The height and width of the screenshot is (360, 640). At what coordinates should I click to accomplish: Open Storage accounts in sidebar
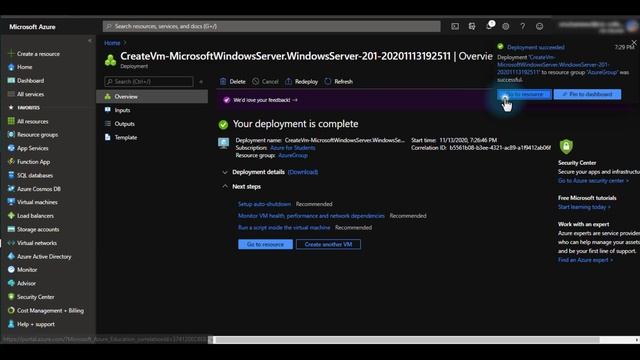[38, 229]
